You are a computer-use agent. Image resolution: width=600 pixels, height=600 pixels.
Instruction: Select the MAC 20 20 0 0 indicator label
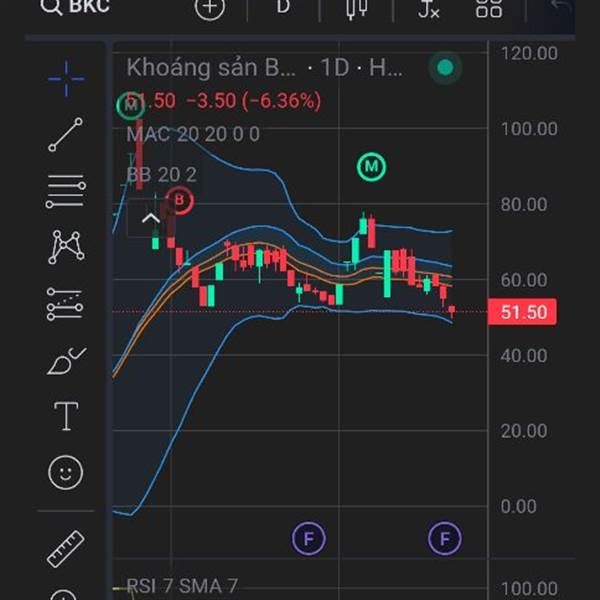point(193,134)
